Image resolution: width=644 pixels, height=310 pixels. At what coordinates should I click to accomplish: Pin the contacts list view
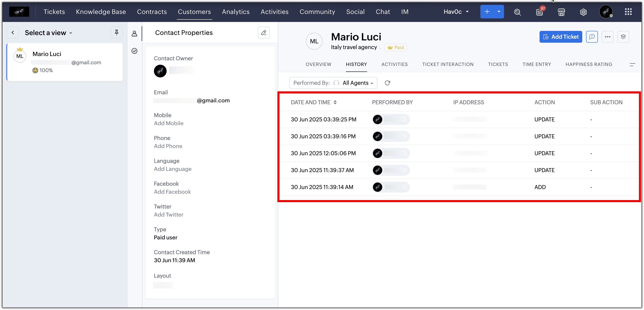point(116,33)
